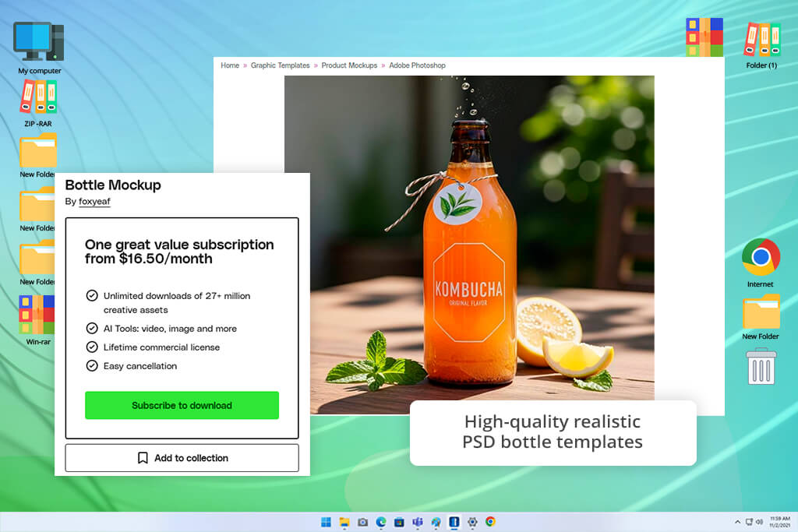Viewport: 798px width, 532px height.
Task: Open the volume tray icon
Action: tap(759, 522)
